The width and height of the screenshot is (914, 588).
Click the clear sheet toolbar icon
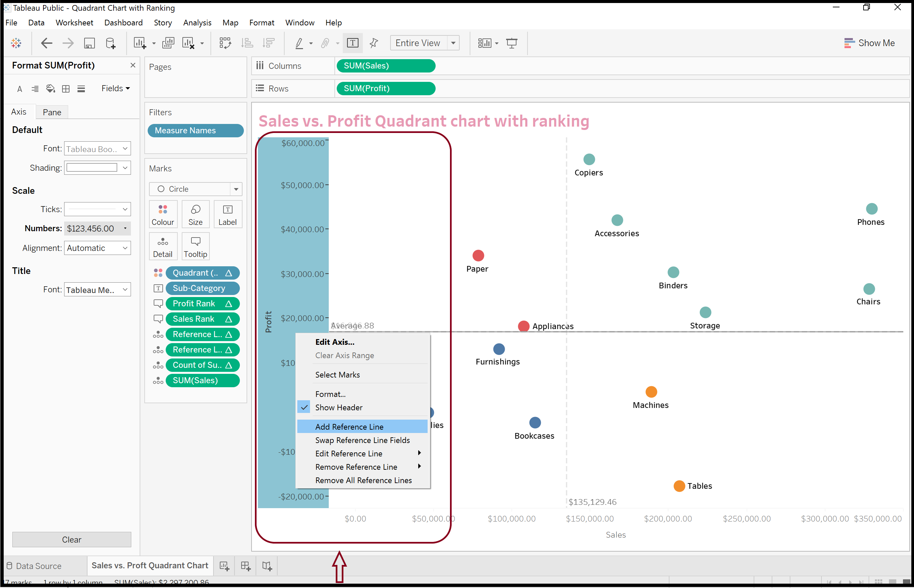189,43
